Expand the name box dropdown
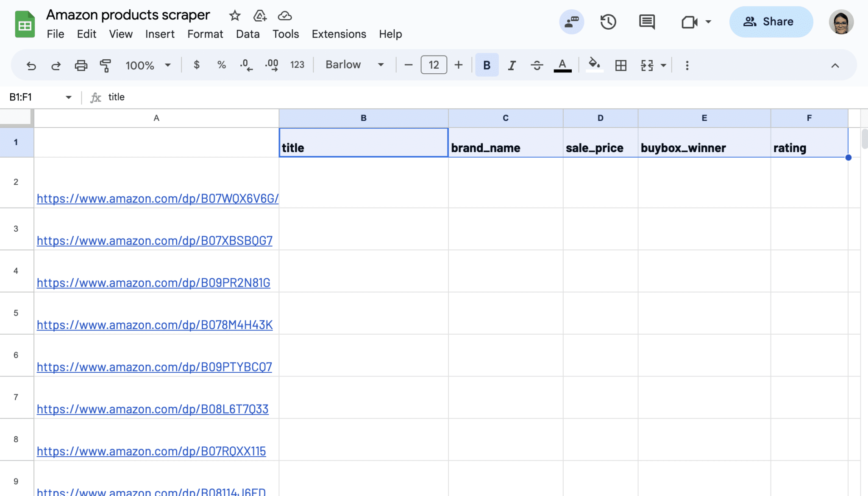 (68, 97)
